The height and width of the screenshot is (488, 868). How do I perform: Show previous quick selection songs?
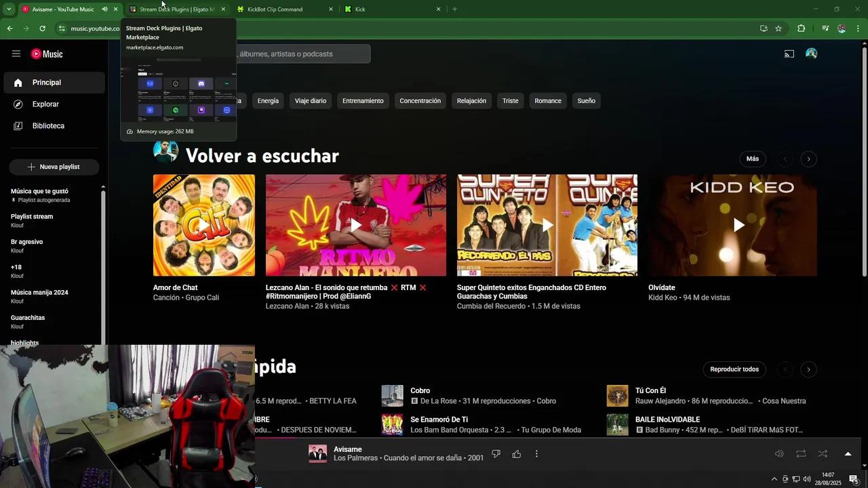point(785,369)
